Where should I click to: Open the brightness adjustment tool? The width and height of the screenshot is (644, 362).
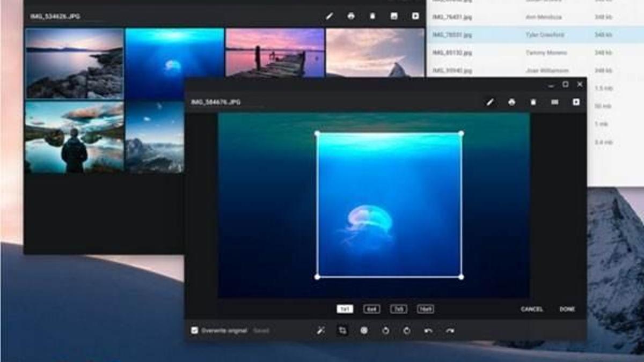click(x=364, y=331)
